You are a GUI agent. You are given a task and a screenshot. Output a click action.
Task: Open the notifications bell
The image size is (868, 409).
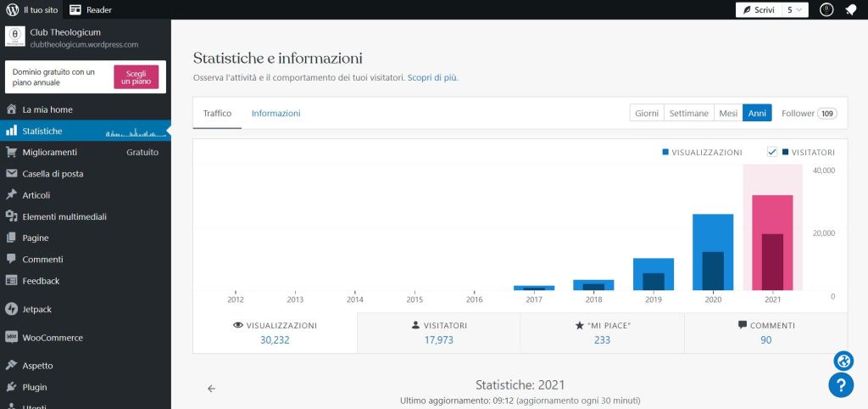850,10
